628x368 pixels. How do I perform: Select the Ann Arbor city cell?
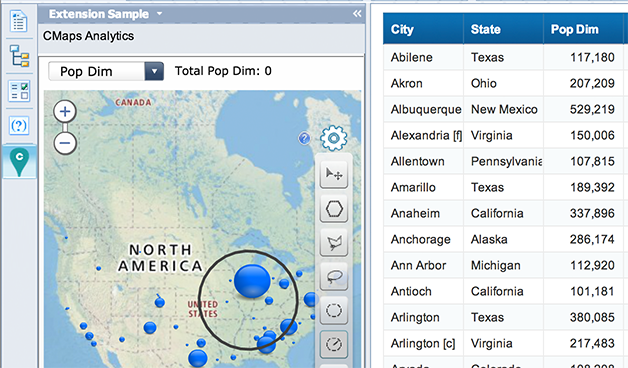click(423, 265)
